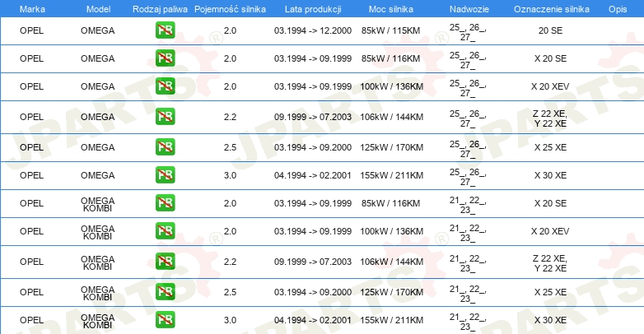Click Z 22 XE, Y 22 XE in the Omega sedan row
The width and height of the screenshot is (644, 334).
tap(550, 118)
